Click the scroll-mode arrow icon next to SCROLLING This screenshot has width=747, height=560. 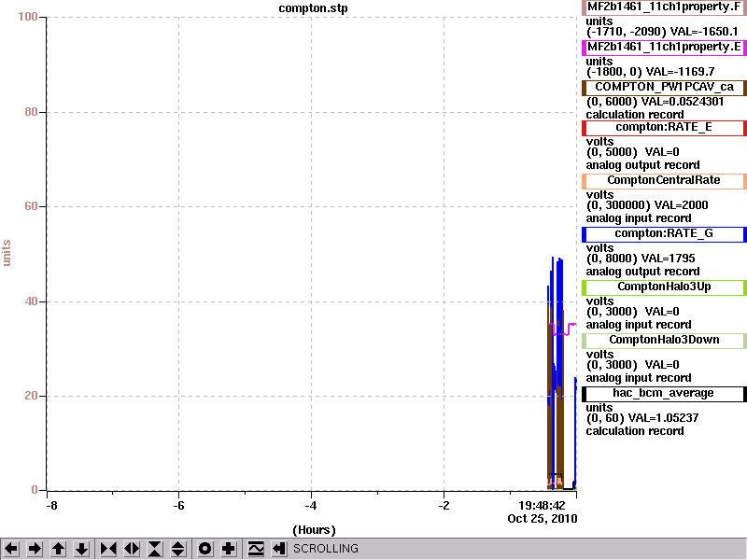(278, 549)
